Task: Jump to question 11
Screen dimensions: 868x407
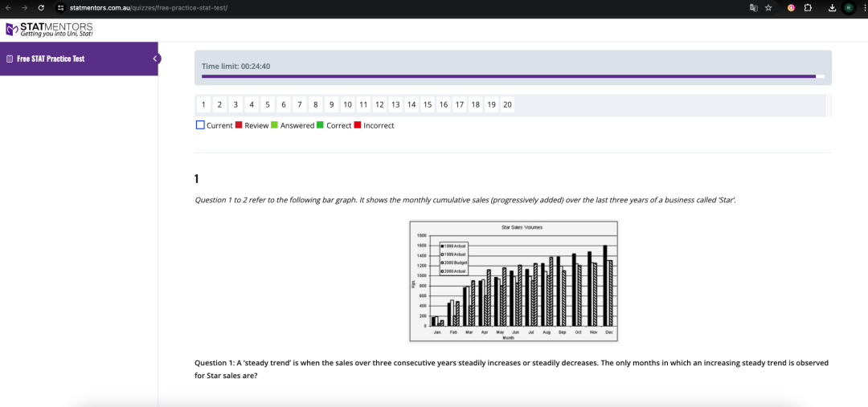Action: [x=363, y=104]
